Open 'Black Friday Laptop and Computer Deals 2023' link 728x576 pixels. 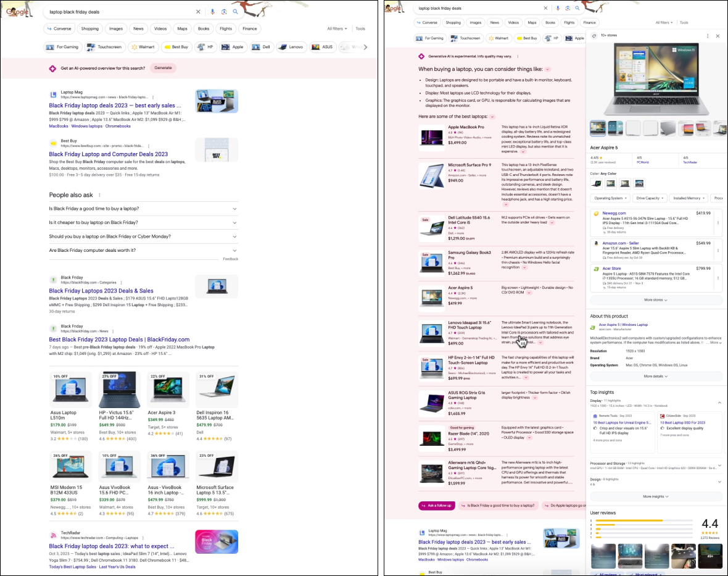(108, 154)
